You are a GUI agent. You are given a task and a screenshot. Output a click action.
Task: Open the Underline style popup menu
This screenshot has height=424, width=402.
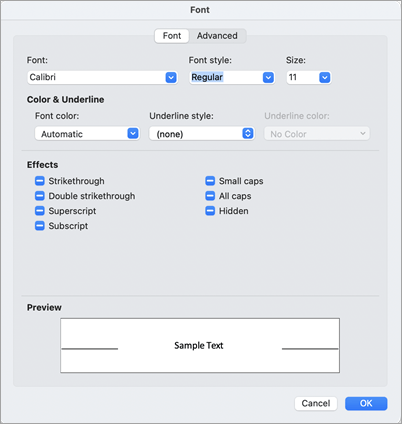202,134
